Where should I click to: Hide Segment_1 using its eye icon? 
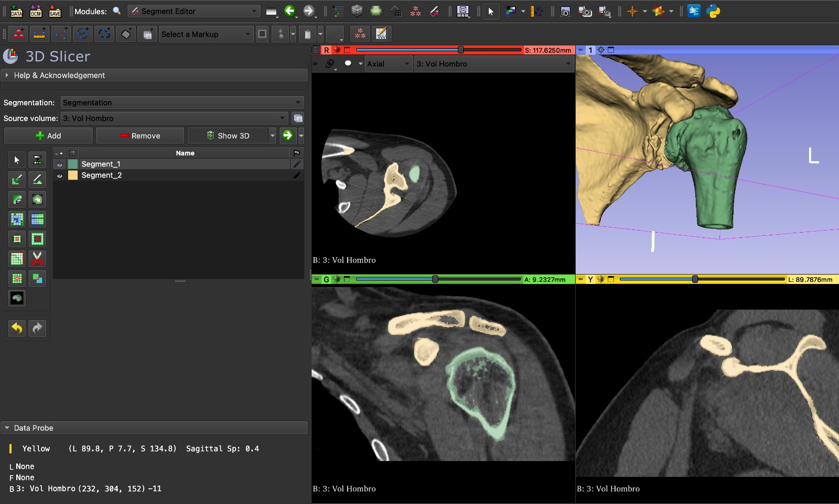[60, 165]
